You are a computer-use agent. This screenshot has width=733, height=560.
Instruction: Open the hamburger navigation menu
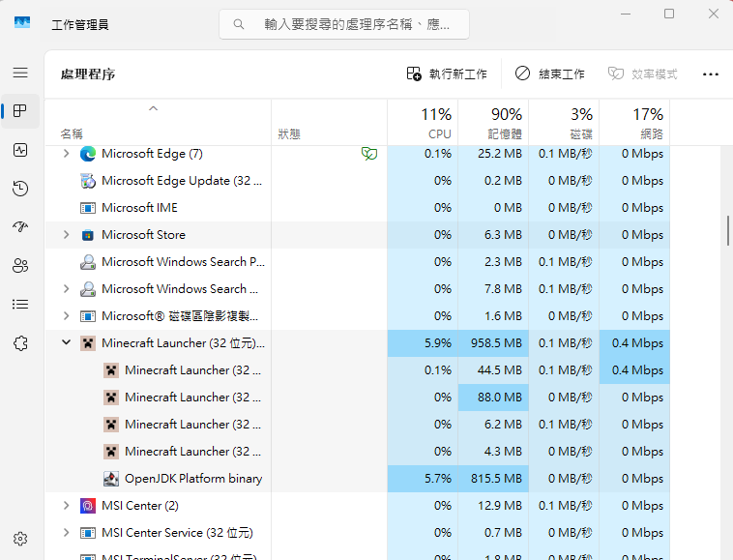point(20,73)
